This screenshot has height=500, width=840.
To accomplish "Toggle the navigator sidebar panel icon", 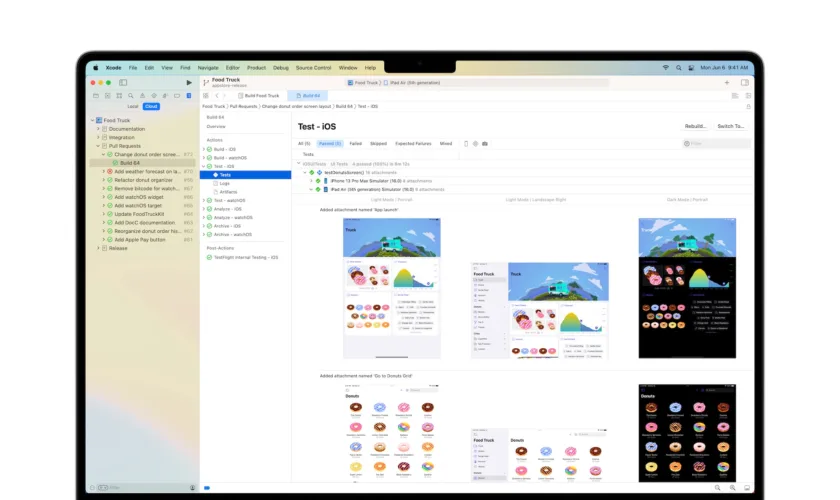I will click(x=123, y=83).
